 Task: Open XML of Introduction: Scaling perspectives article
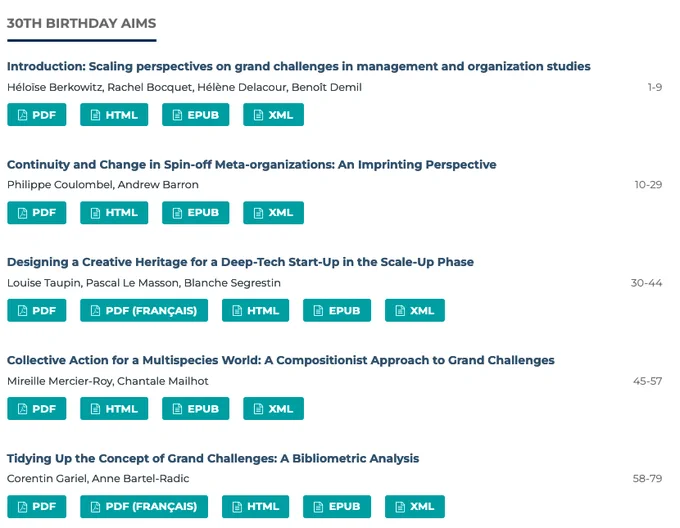(273, 114)
